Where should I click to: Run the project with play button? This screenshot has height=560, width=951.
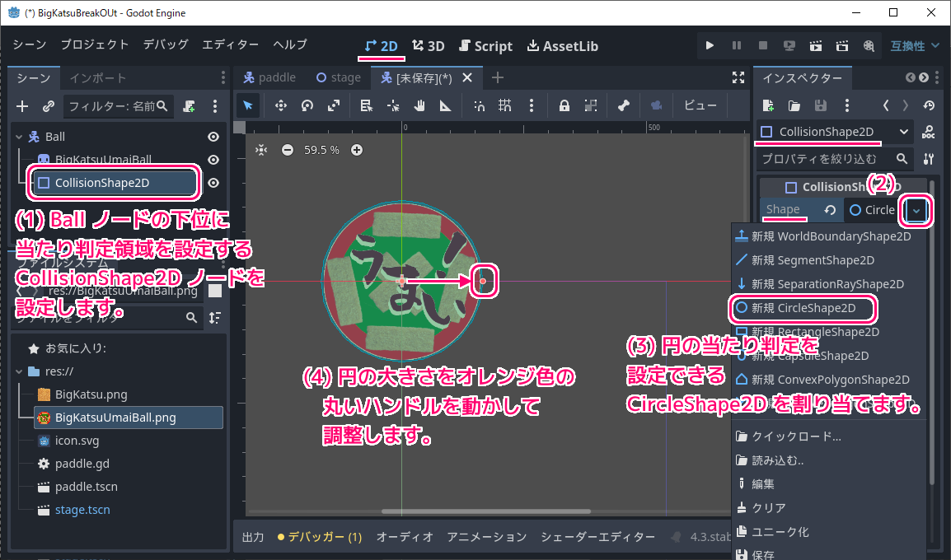point(710,45)
